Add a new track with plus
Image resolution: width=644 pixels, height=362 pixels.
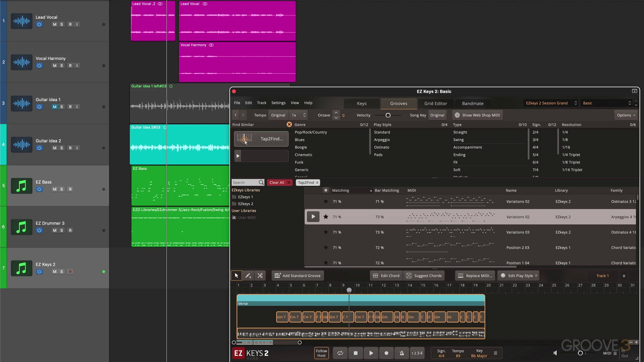(x=624, y=276)
